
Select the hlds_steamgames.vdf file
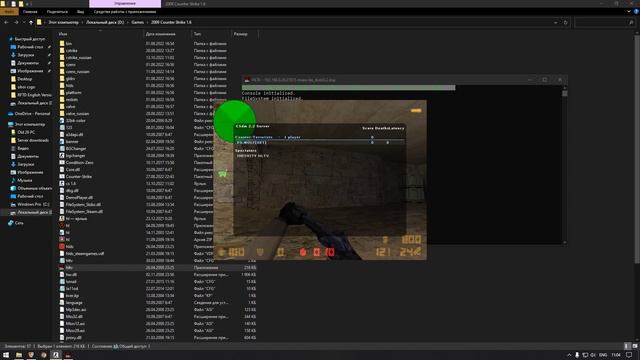(x=84, y=253)
